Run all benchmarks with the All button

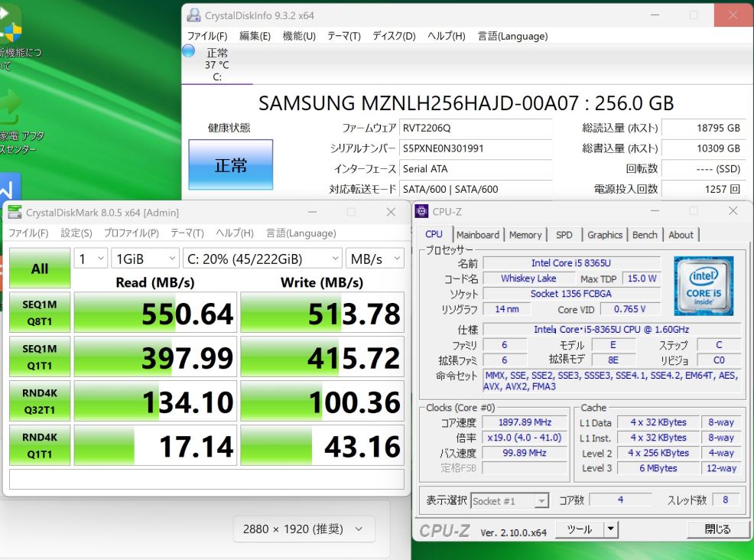coord(40,268)
